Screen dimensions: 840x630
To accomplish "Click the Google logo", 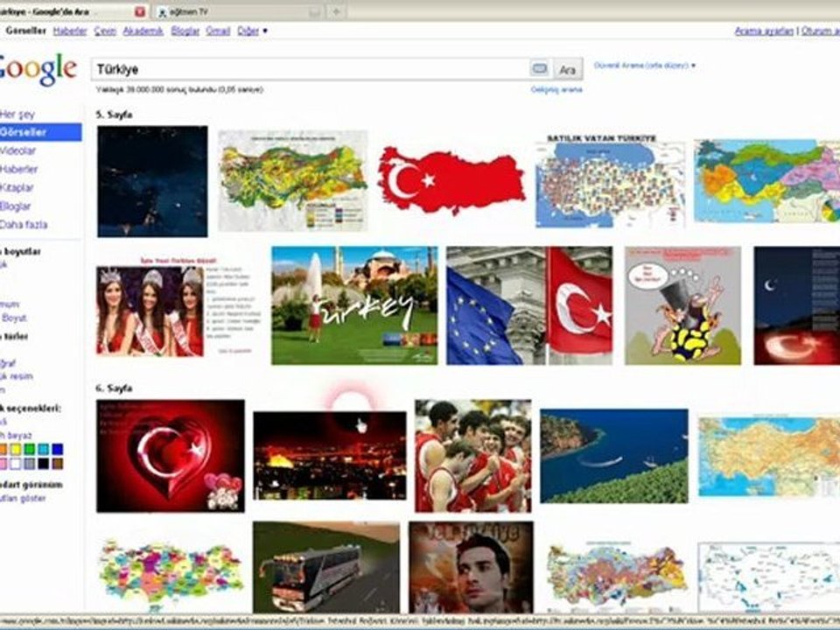I will (38, 68).
